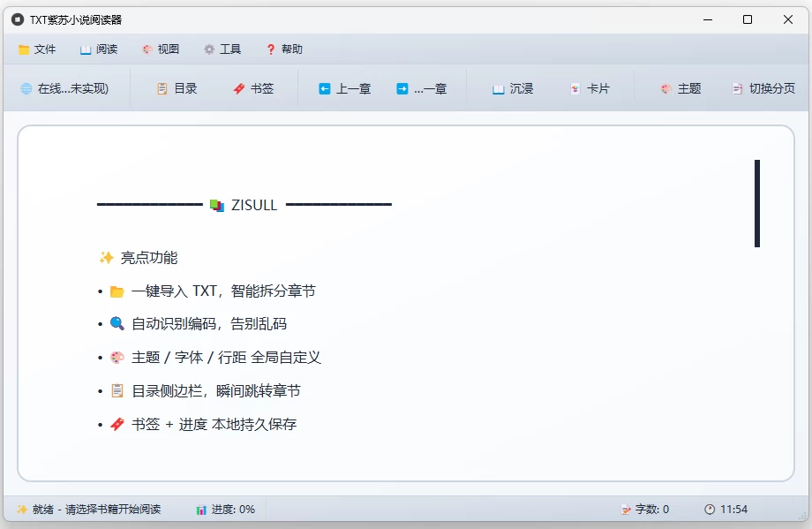The image size is (812, 529).
Task: Toggle 切换分页 pagination mode
Action: (x=763, y=88)
